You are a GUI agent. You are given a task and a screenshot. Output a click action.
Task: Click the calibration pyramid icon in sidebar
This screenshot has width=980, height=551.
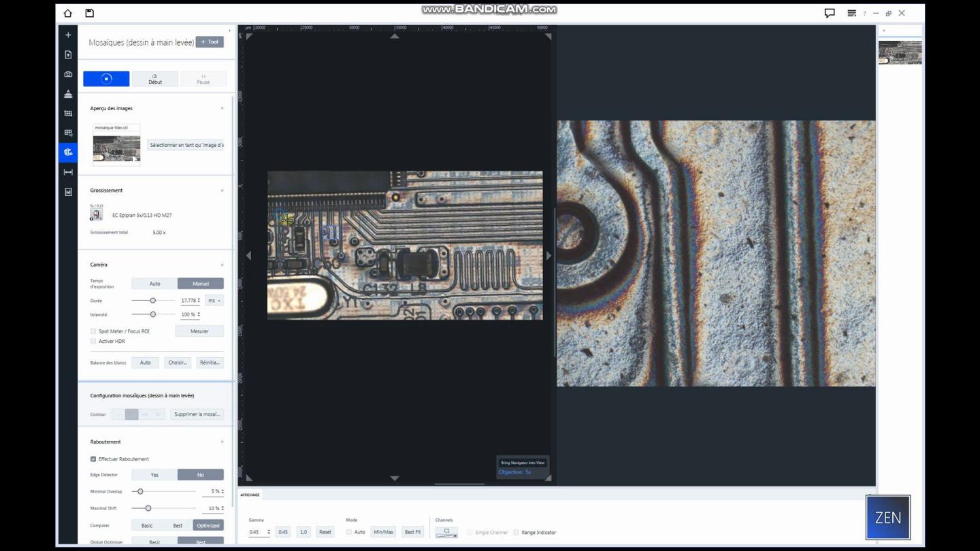click(x=67, y=94)
